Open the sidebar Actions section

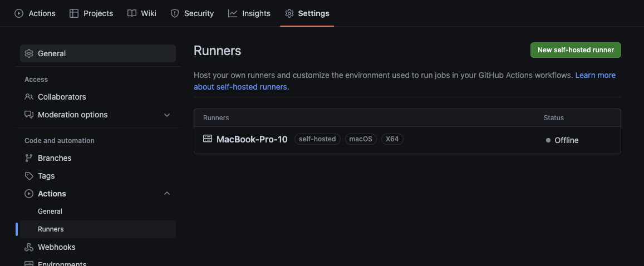coord(98,193)
